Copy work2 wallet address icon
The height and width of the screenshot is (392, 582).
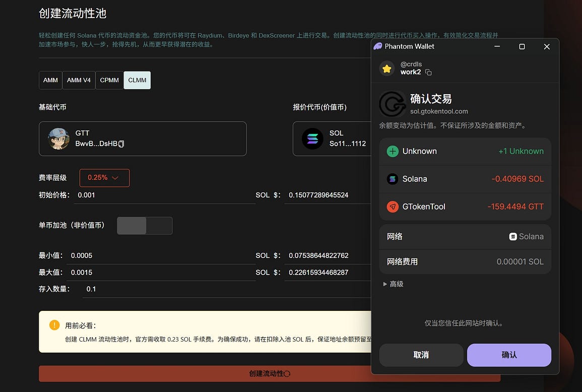tap(428, 73)
